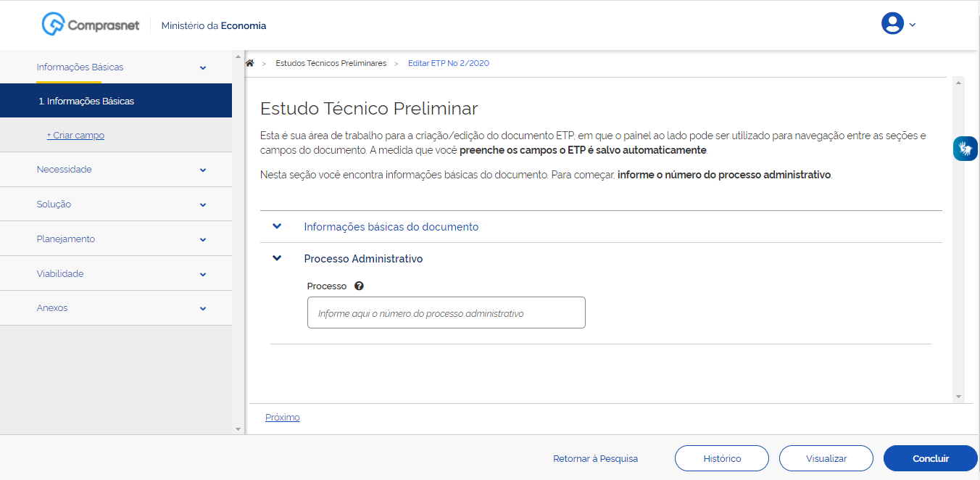Expand the Solução sidebar section
Viewport: 980px width, 480px height.
[203, 204]
